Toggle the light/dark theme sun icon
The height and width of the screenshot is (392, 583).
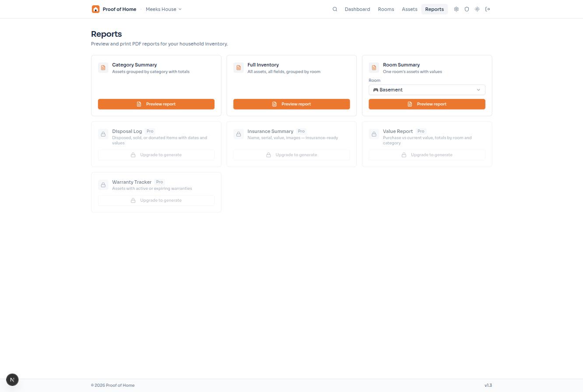coord(477,9)
